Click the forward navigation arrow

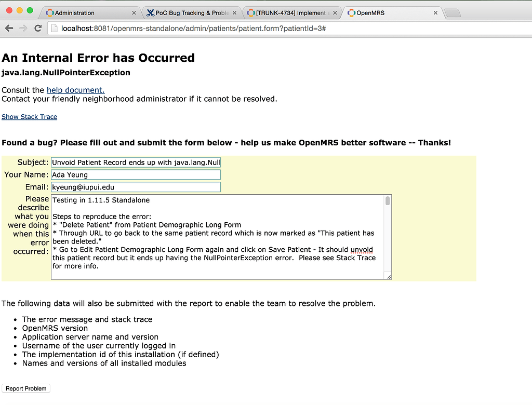[x=23, y=28]
